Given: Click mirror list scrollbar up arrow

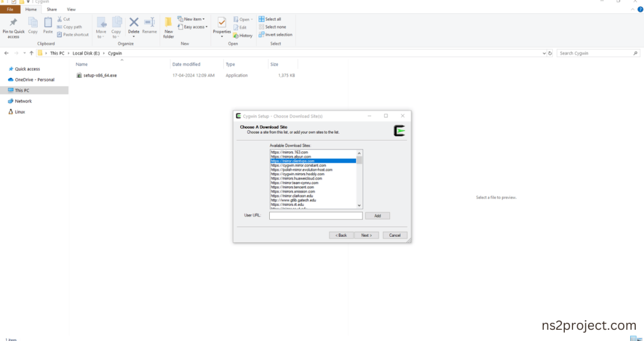Looking at the screenshot, I should coord(359,153).
